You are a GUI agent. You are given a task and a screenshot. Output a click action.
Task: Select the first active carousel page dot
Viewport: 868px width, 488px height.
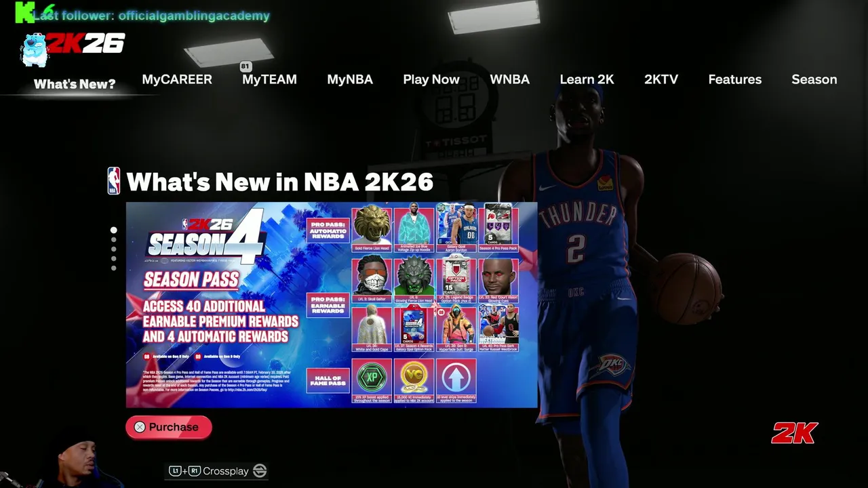[x=113, y=230]
